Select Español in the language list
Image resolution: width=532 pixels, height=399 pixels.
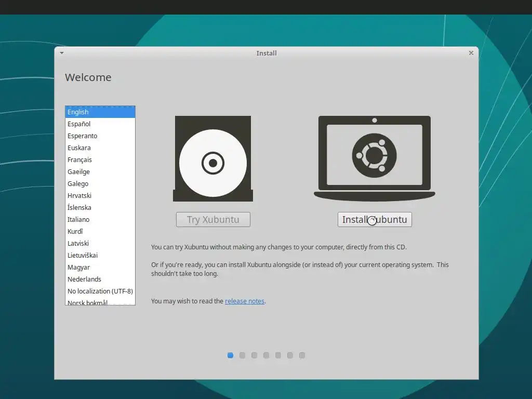[100, 124]
